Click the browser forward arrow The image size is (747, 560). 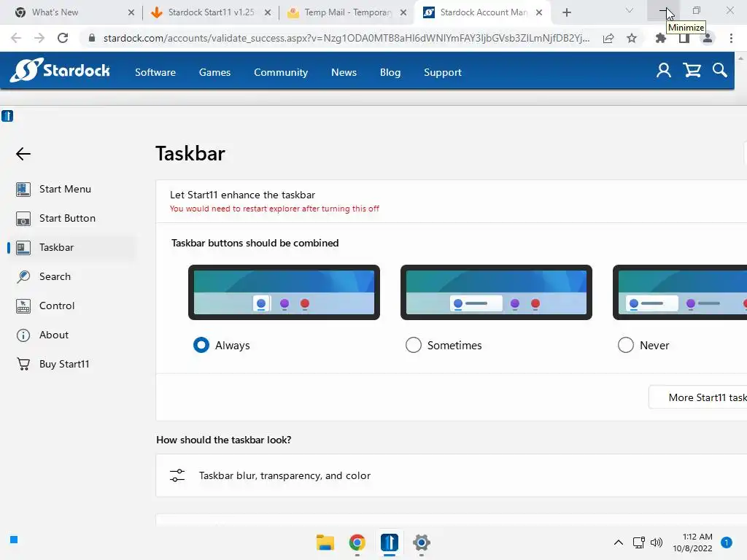tap(39, 38)
